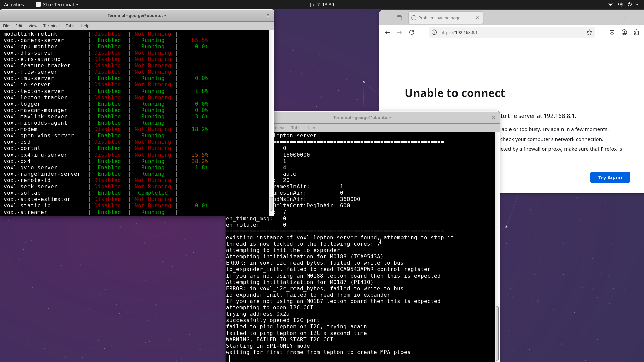Click 'Unable to connect' heading
Screen dimensions: 644x362
click(454, 93)
